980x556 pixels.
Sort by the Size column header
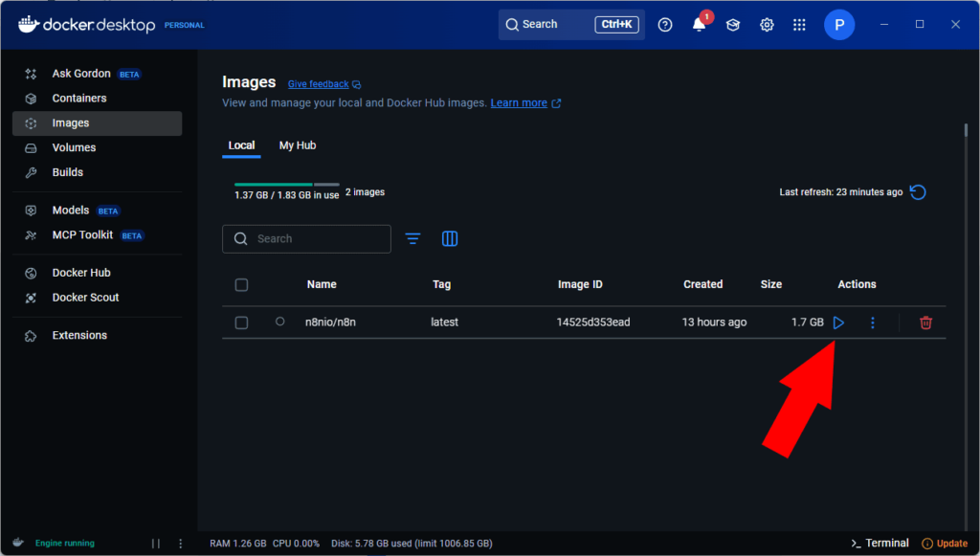(x=770, y=284)
